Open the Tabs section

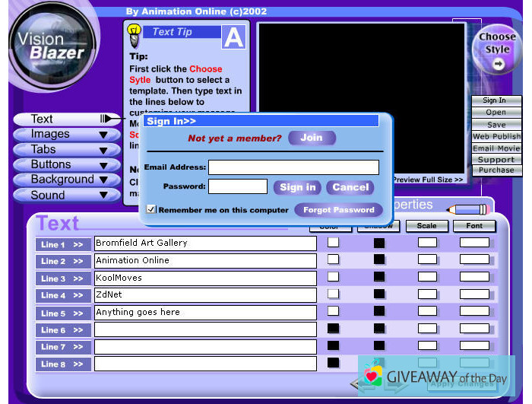click(x=66, y=150)
